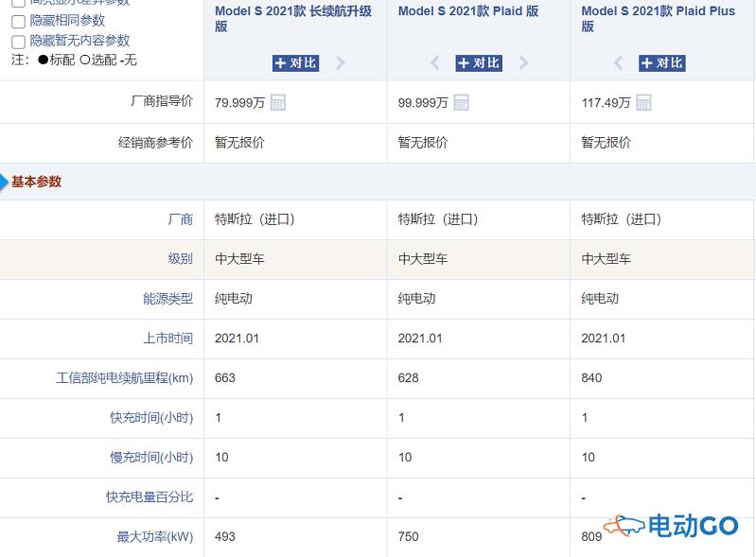Select range value 628
This screenshot has height=557, width=756.
408,377
